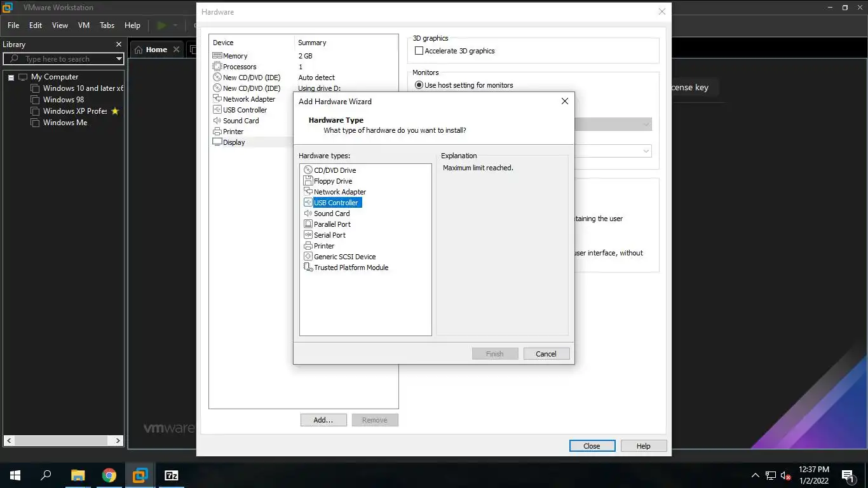868x488 pixels.
Task: Click the drive D: CD/DVD device icon
Action: pyautogui.click(x=217, y=88)
